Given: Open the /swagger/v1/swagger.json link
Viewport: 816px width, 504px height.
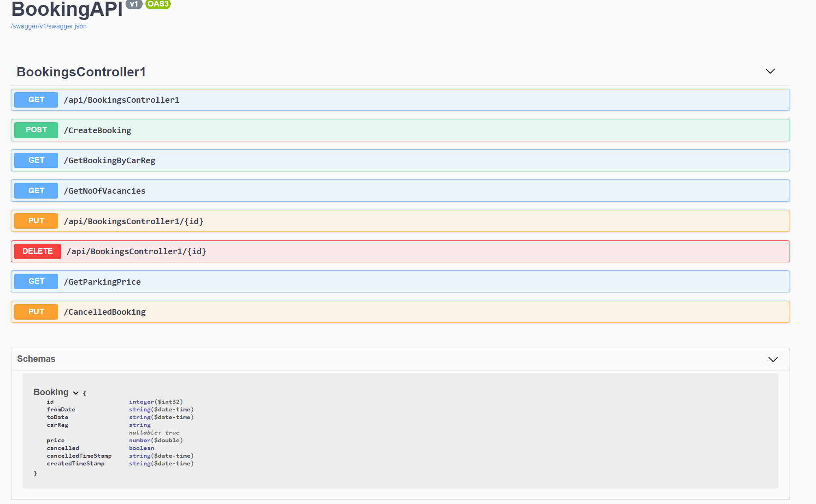Looking at the screenshot, I should pos(49,26).
